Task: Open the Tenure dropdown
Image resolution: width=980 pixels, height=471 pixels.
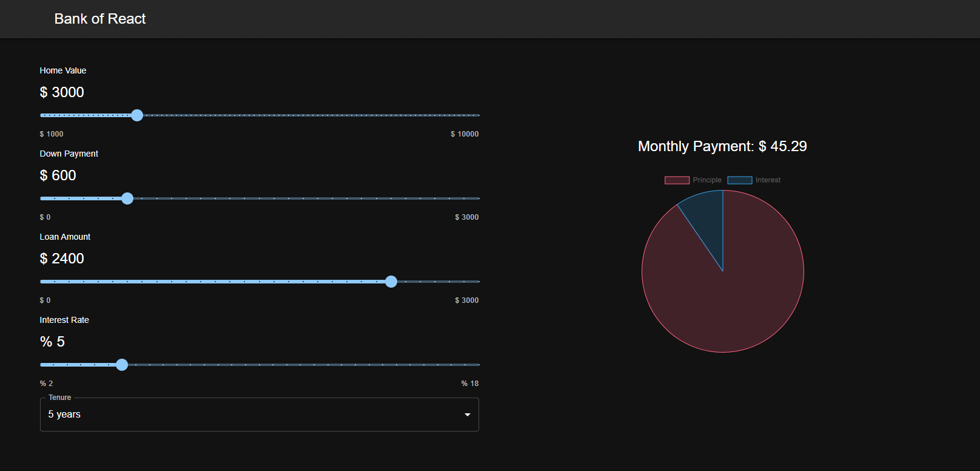Action: coord(260,415)
